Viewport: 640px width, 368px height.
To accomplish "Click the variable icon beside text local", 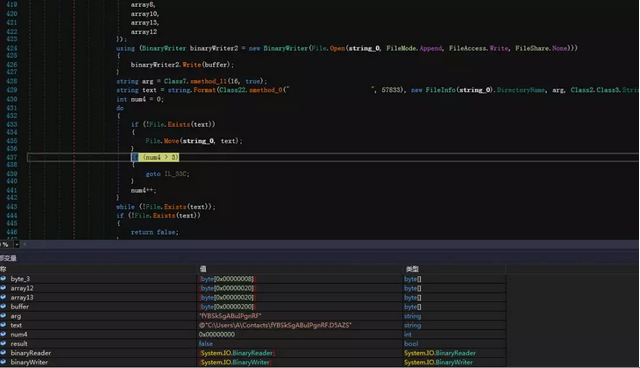I will pos(3,325).
